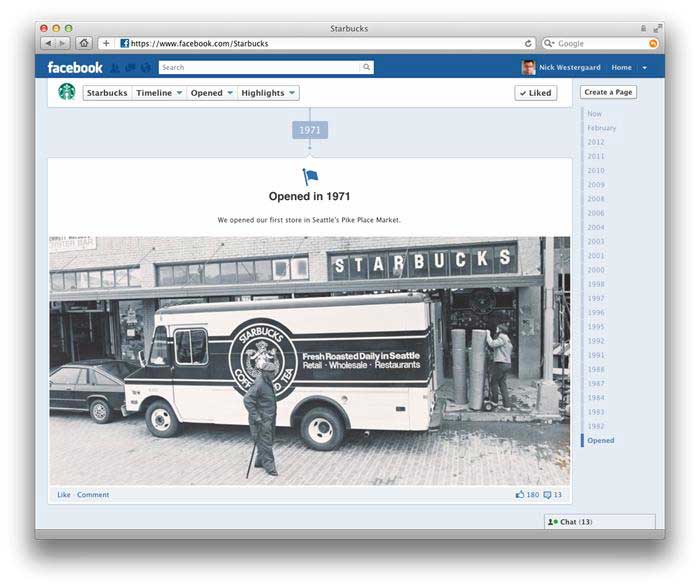
Task: Open messages icon in the blue bar
Action: (x=130, y=68)
